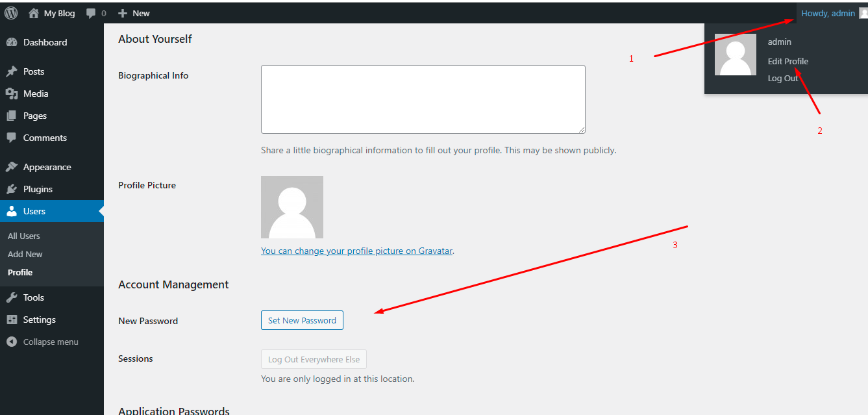Open the Gravatar profile picture link
The width and height of the screenshot is (868, 415).
[x=356, y=250]
